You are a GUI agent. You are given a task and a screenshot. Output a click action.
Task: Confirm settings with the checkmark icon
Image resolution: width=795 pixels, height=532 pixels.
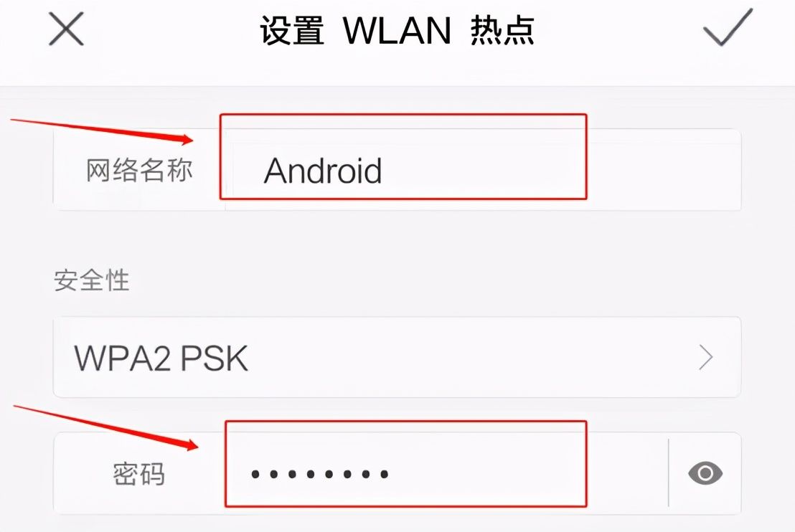[x=728, y=28]
